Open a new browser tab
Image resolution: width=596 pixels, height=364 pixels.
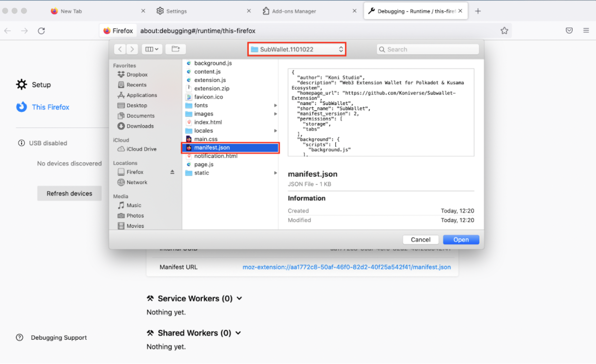pos(478,11)
